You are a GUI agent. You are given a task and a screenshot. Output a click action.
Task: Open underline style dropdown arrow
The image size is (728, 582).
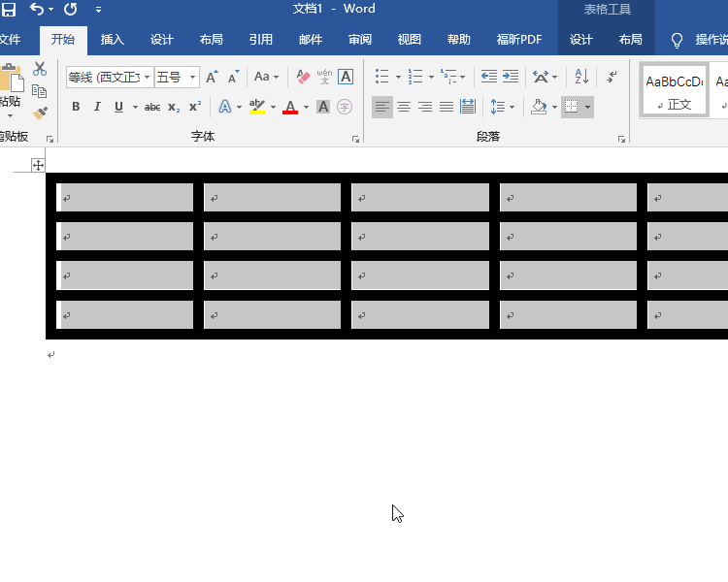click(135, 108)
